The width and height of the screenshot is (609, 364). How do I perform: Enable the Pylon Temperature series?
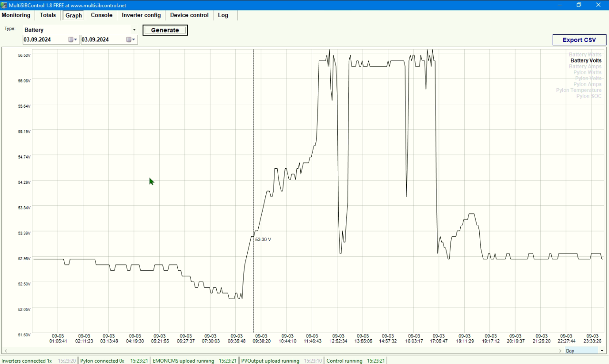579,90
